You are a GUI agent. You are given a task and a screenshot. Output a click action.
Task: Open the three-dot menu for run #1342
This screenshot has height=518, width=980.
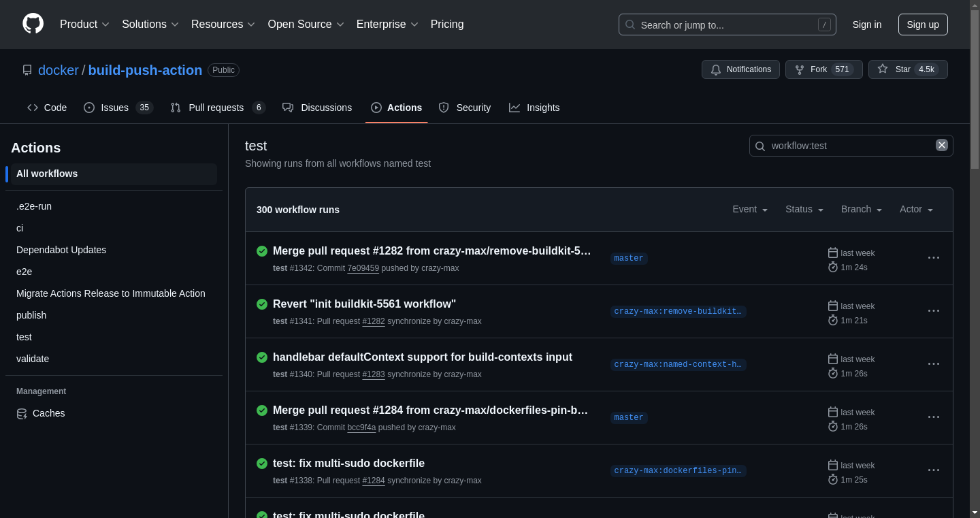(934, 258)
